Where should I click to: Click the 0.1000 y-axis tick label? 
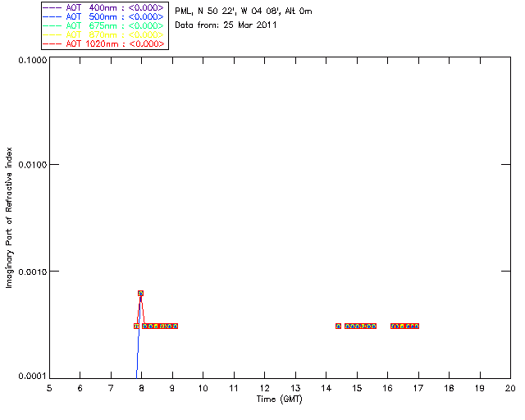[x=33, y=60]
